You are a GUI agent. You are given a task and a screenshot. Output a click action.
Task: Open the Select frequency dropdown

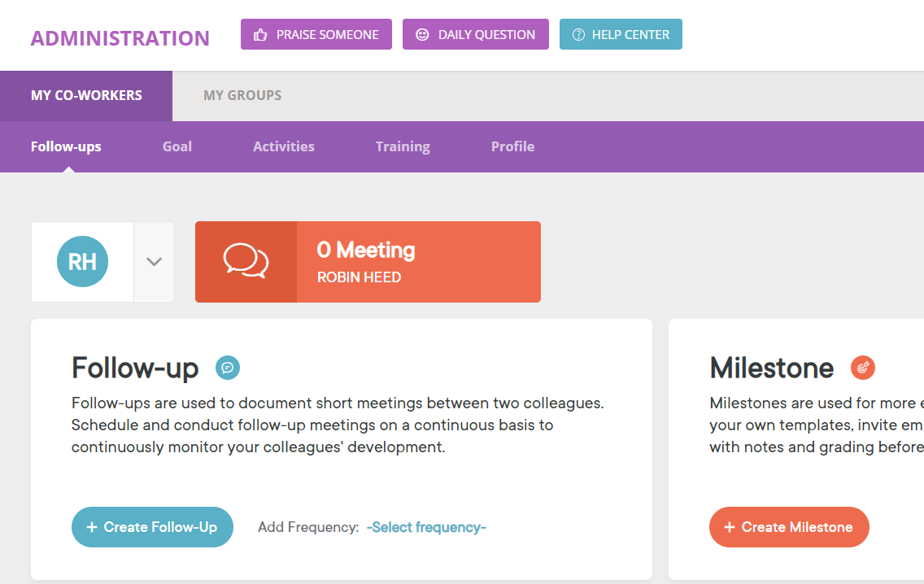(426, 527)
